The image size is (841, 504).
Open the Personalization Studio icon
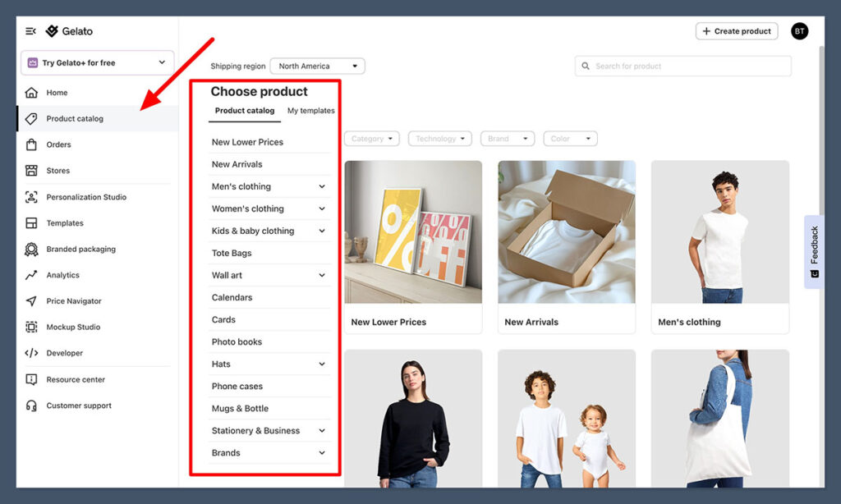31,197
